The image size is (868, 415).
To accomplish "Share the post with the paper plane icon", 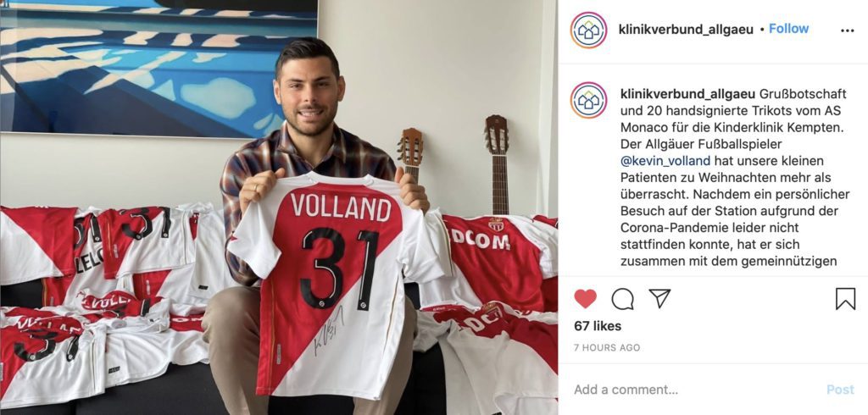I will (659, 298).
